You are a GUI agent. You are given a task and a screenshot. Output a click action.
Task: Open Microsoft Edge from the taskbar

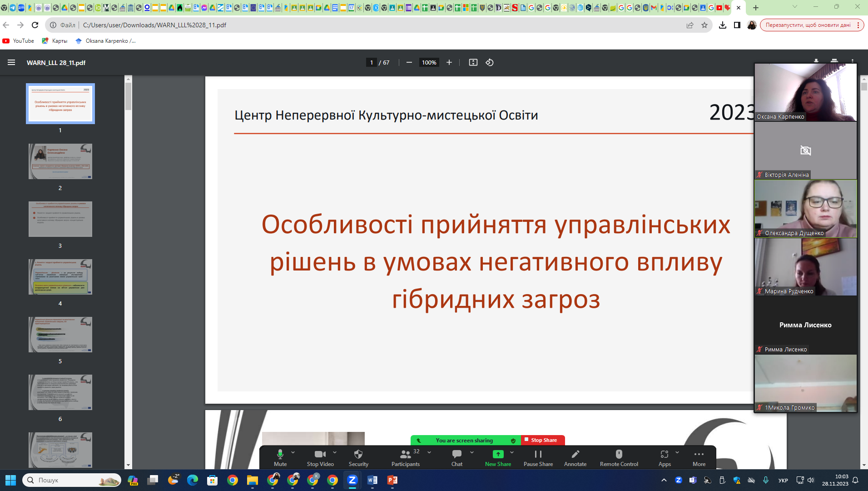point(193,480)
